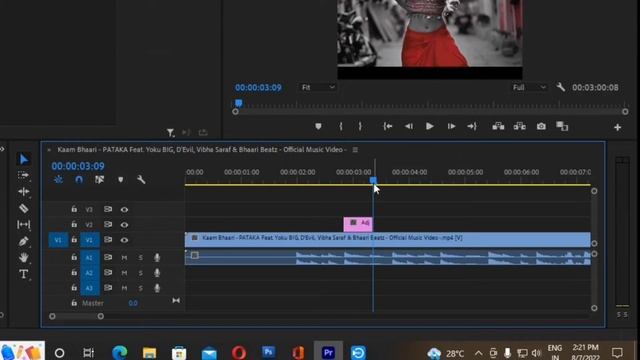Toggle V1 track visibility eye
This screenshot has height=360, width=640.
click(124, 240)
